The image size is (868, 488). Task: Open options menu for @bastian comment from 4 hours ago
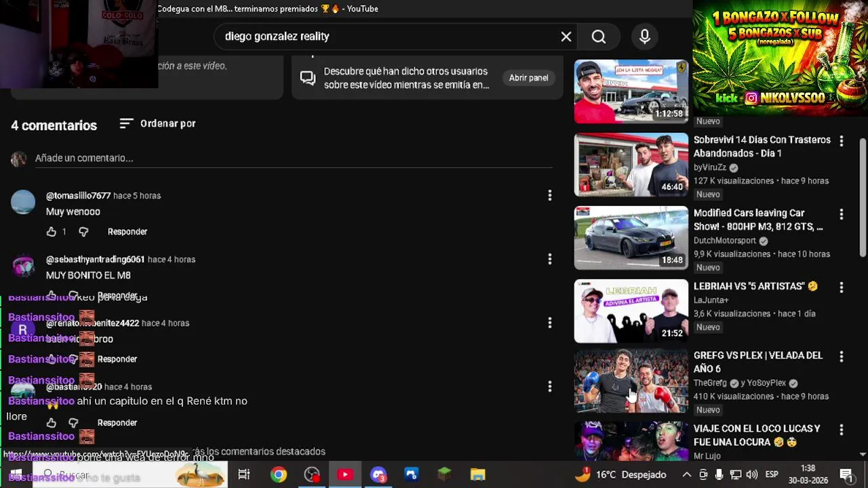pyautogui.click(x=550, y=387)
